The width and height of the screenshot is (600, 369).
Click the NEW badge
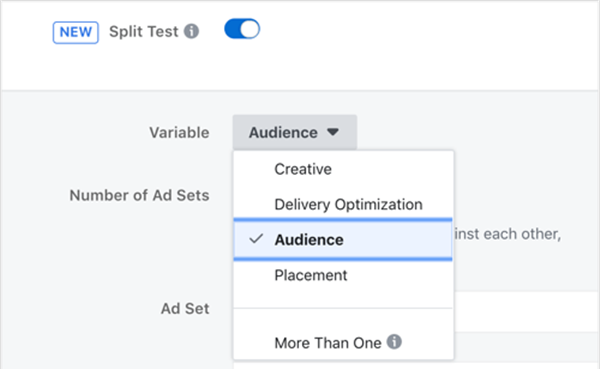click(x=76, y=32)
